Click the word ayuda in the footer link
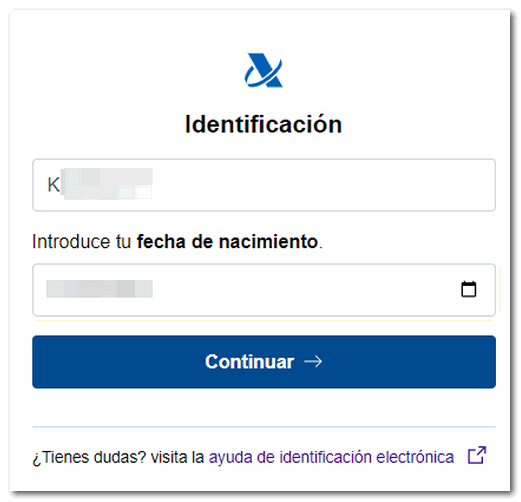This screenshot has height=502, width=521. [x=230, y=458]
